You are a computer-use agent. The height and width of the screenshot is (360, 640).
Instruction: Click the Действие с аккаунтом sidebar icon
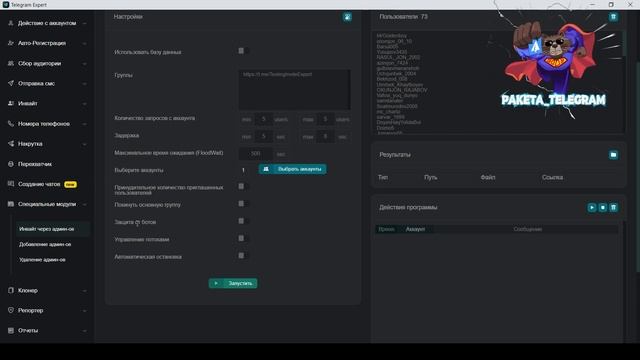click(11, 23)
